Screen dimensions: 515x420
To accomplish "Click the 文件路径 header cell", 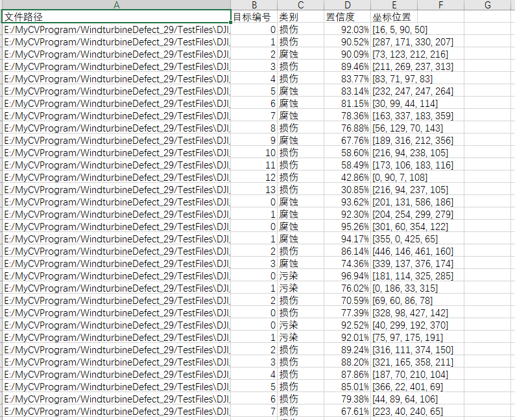I will (x=116, y=17).
